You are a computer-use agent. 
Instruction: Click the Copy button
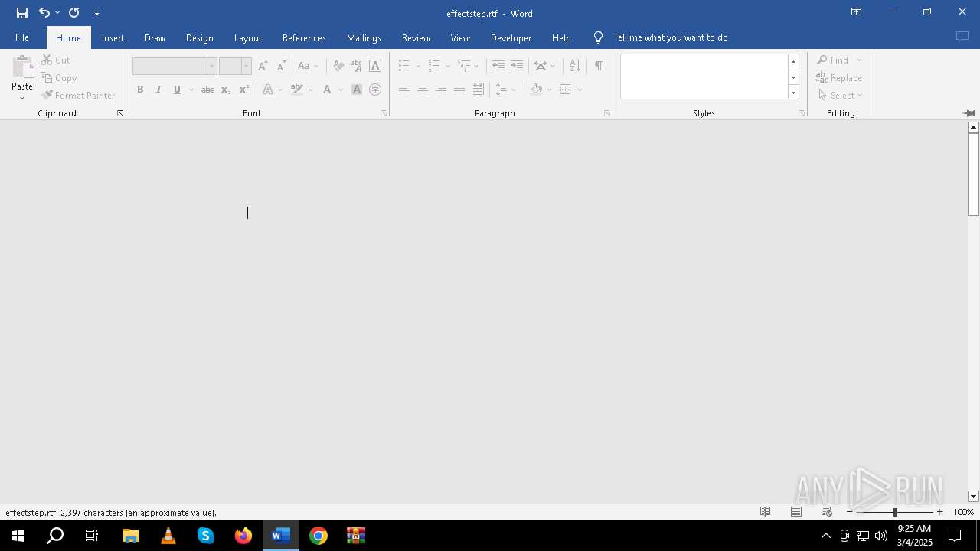[59, 77]
